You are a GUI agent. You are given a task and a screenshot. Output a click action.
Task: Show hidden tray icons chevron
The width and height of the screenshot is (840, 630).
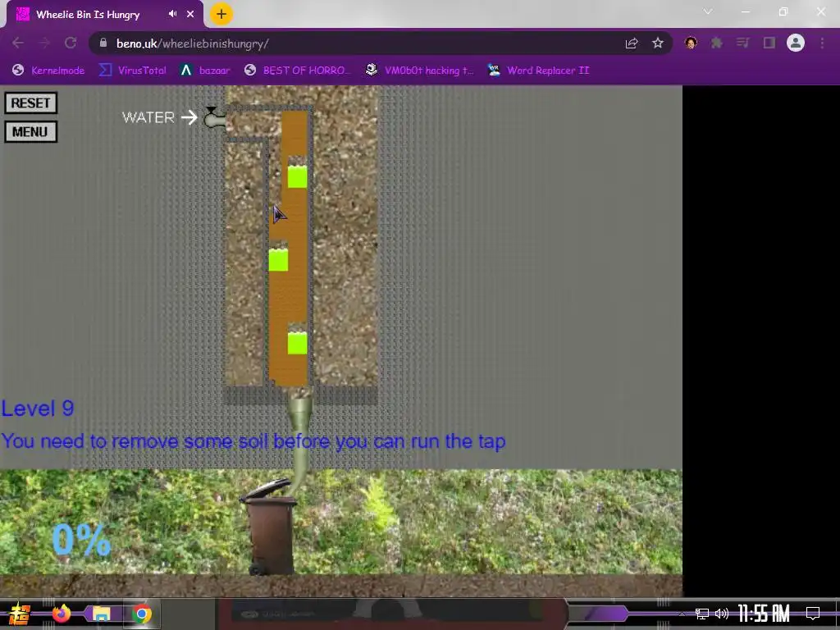point(682,614)
